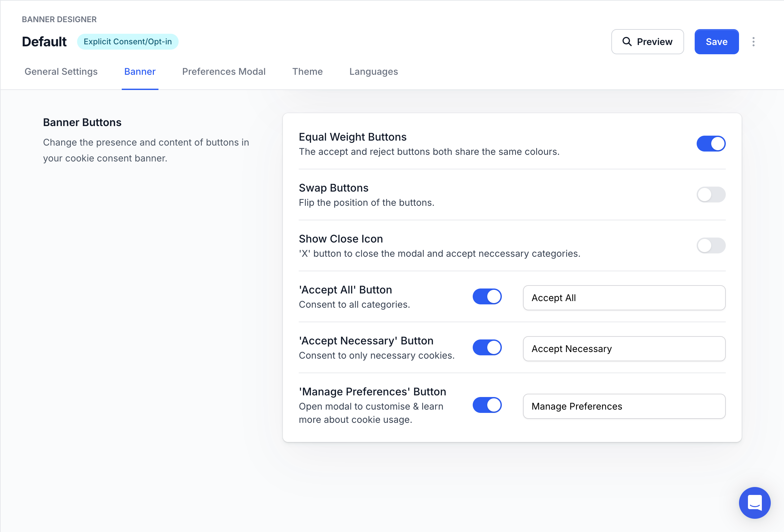Save the banner design
784x532 pixels.
[717, 42]
